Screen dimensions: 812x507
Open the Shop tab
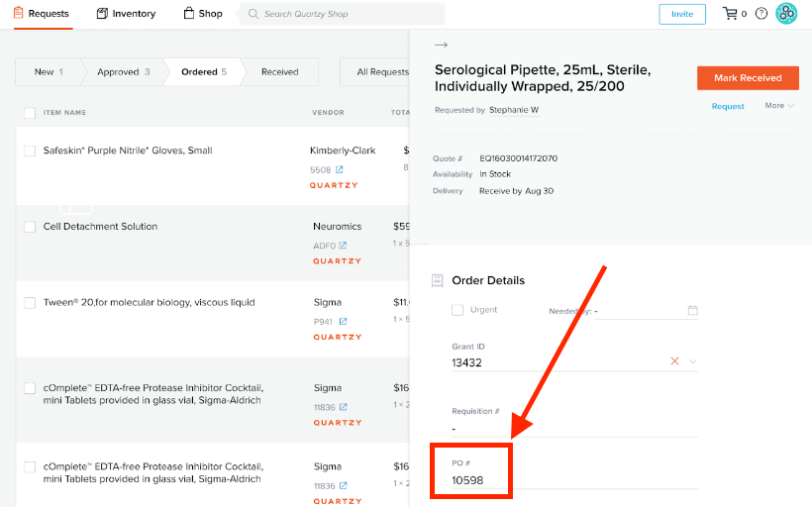203,14
